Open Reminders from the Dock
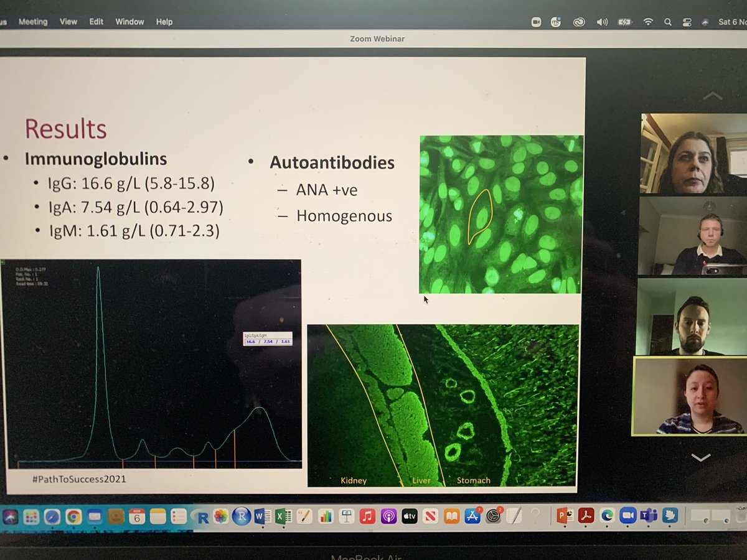747x560 pixels. point(179,516)
